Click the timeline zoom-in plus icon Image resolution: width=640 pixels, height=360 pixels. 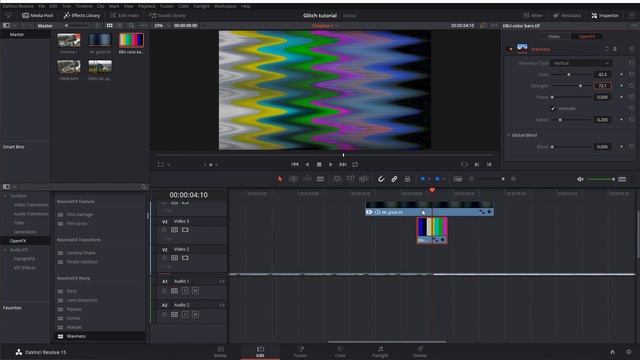513,179
